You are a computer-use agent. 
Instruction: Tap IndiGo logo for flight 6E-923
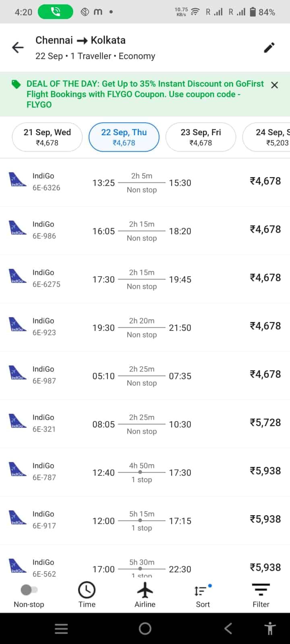point(17,324)
